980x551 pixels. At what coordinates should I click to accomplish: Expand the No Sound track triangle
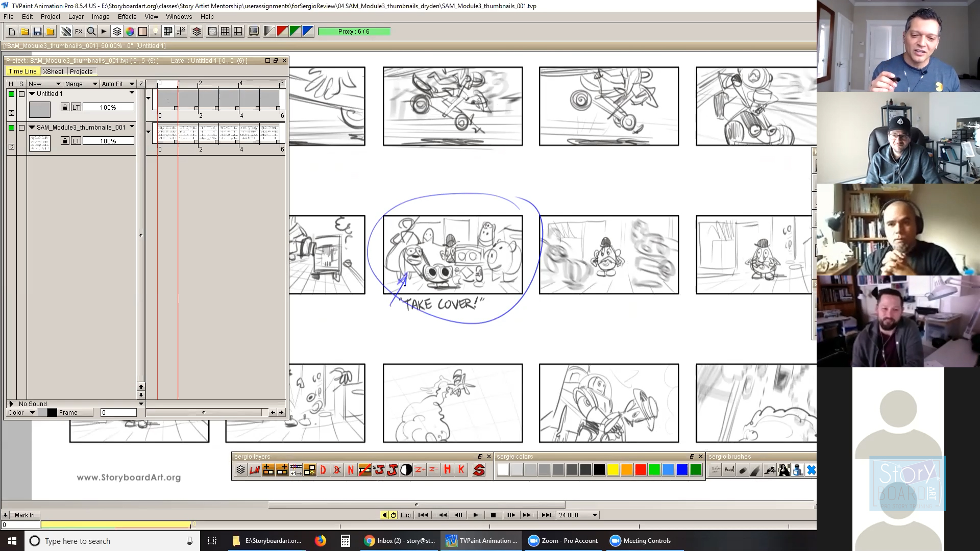click(11, 404)
